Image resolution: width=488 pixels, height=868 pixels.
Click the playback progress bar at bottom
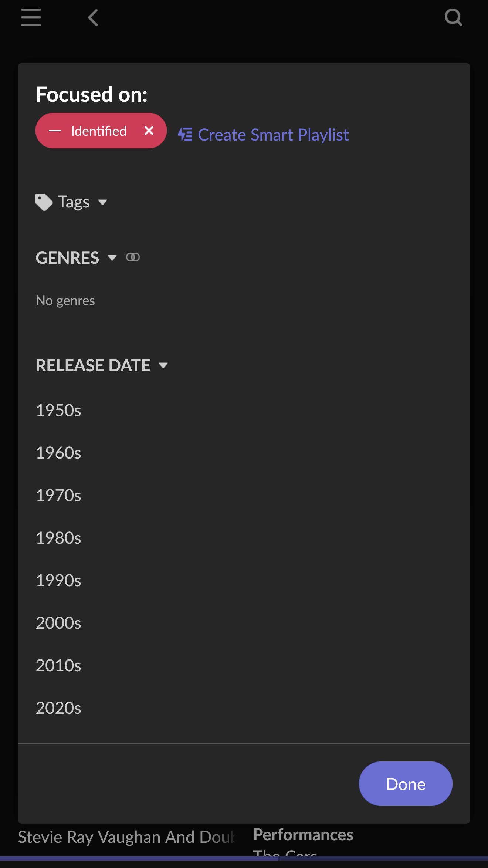[x=244, y=858]
